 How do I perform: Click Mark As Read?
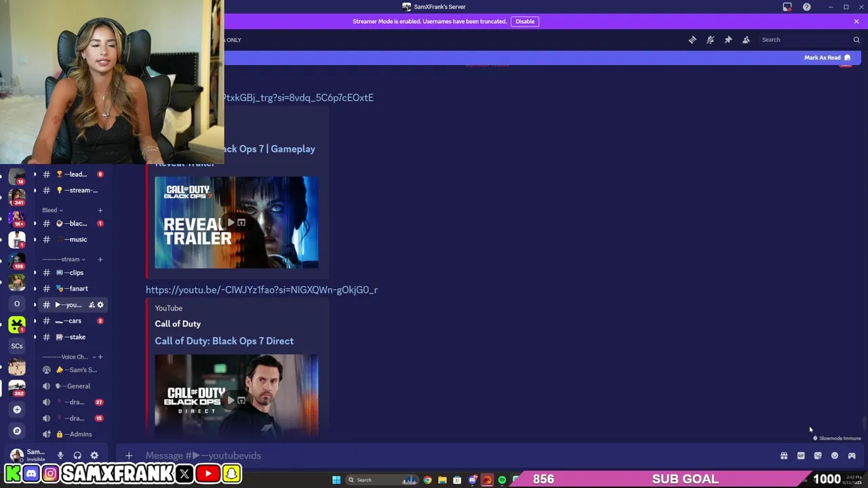click(827, 58)
